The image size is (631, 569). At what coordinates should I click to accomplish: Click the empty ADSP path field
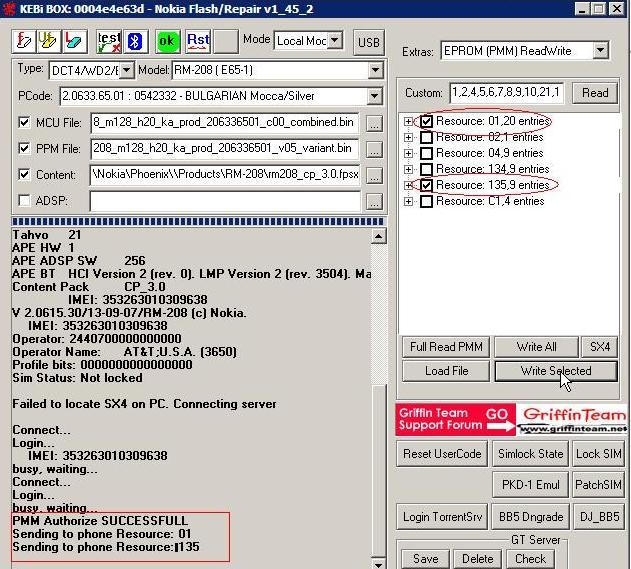(225, 201)
